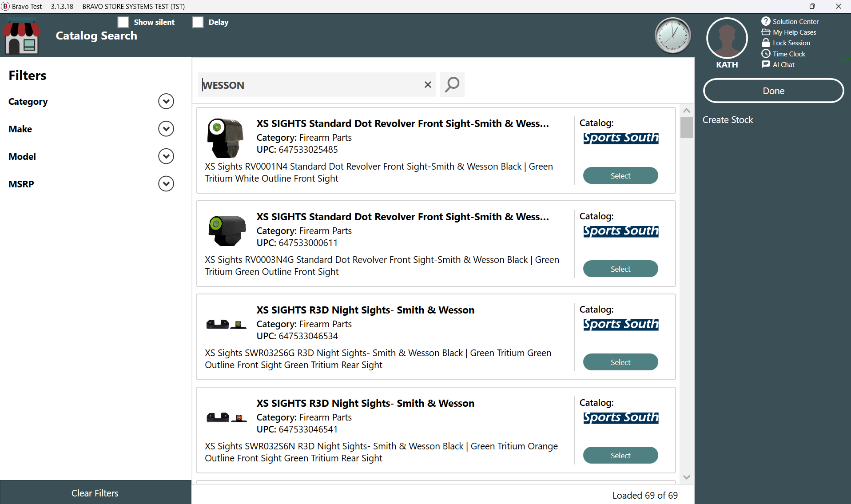Click UPC 647533046541 text
This screenshot has width=851, height=504.
(297, 429)
